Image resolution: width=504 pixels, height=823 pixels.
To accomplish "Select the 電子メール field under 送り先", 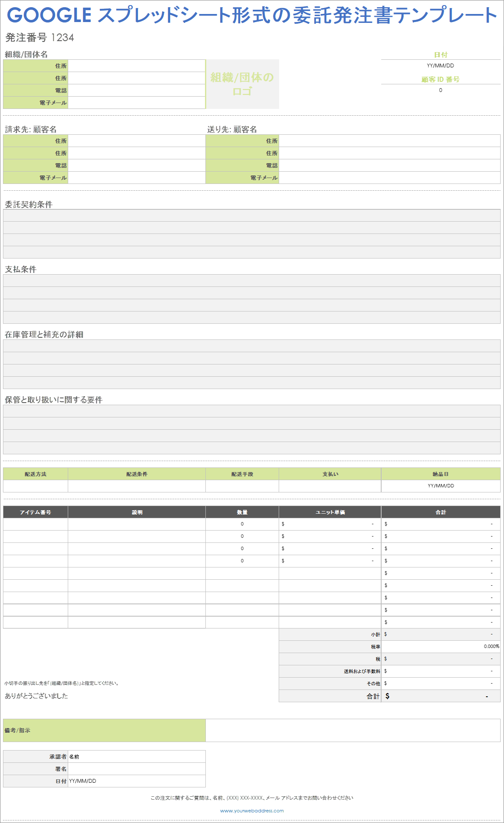I will tap(389, 178).
